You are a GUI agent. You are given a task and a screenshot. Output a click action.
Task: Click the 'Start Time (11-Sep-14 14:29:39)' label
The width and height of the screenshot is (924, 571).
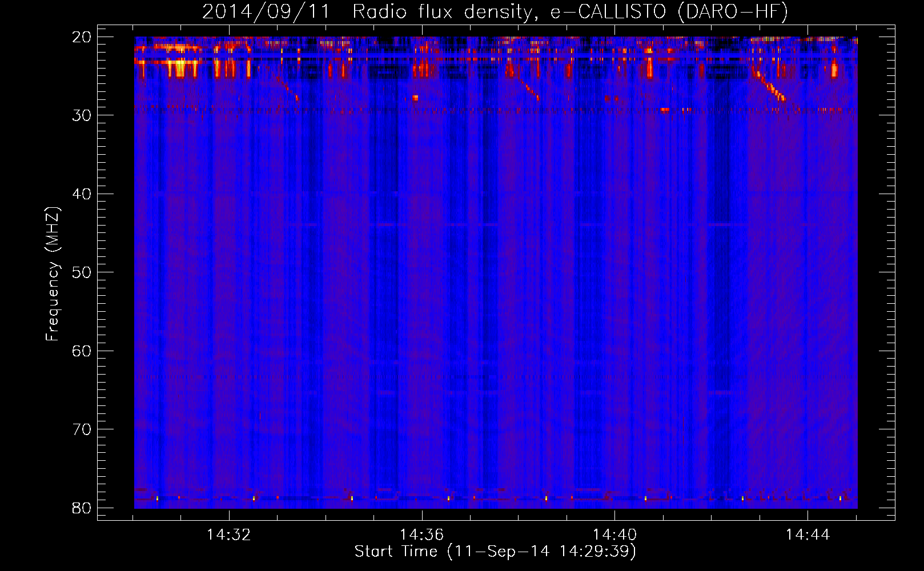coord(495,552)
